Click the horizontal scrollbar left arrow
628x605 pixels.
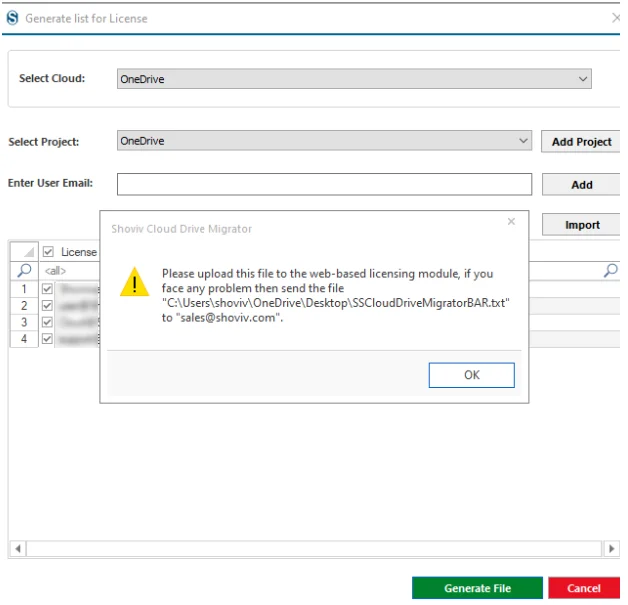[18, 549]
